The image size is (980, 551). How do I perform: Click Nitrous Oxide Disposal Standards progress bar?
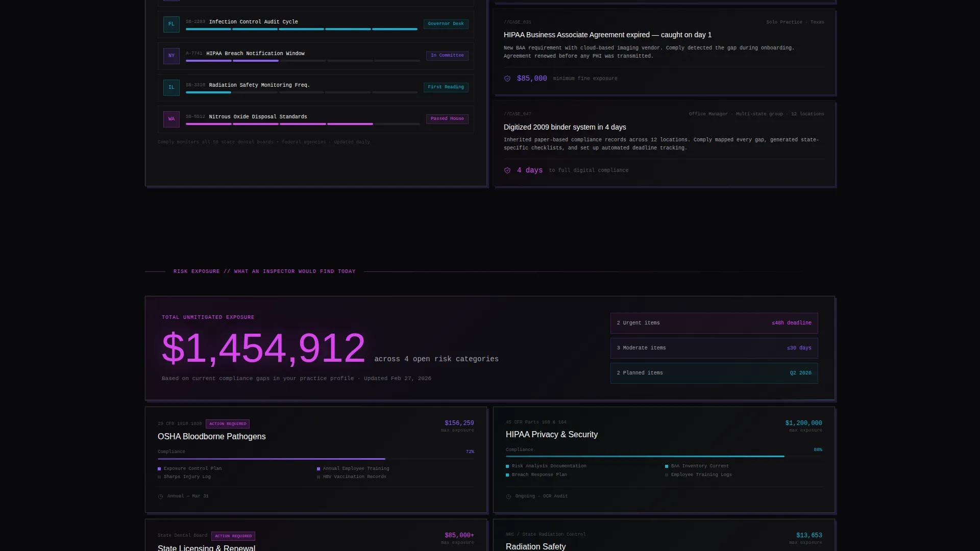pos(303,124)
